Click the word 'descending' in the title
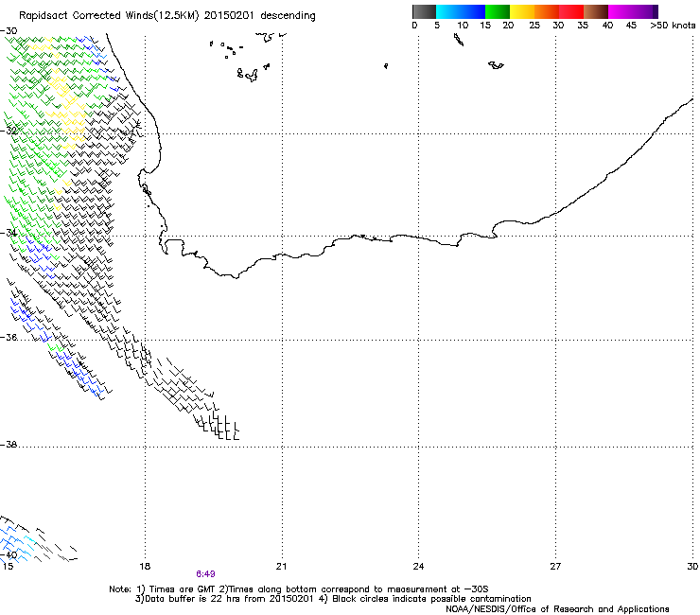 click(x=288, y=16)
